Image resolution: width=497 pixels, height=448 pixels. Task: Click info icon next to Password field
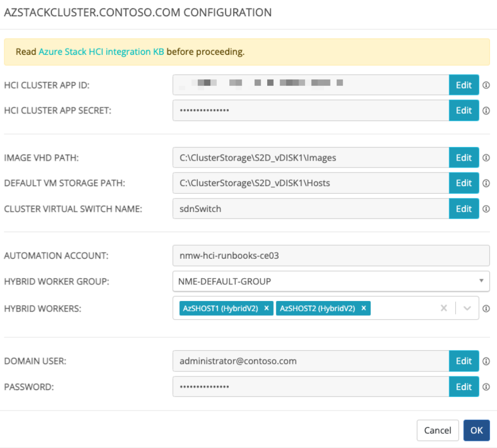point(486,387)
